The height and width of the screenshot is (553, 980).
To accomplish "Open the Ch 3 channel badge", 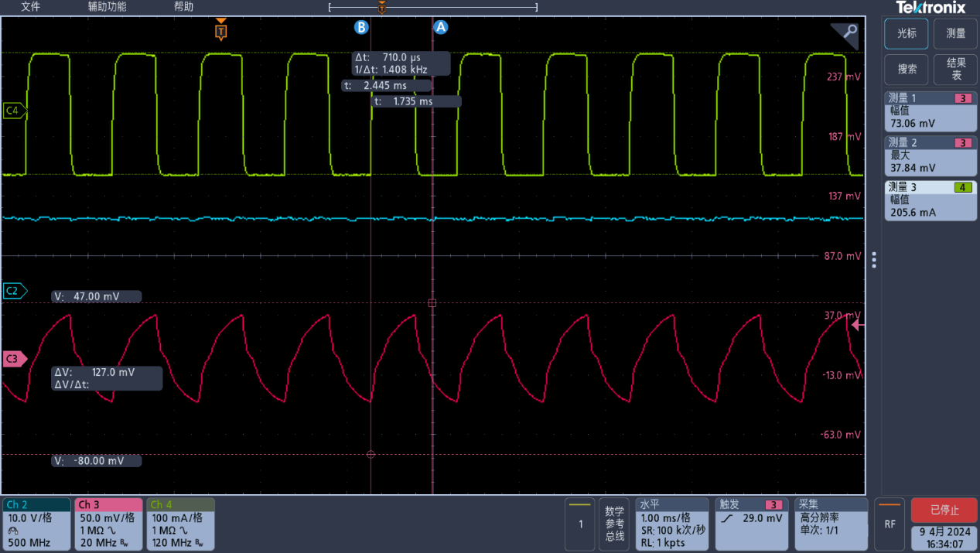I will (x=108, y=524).
